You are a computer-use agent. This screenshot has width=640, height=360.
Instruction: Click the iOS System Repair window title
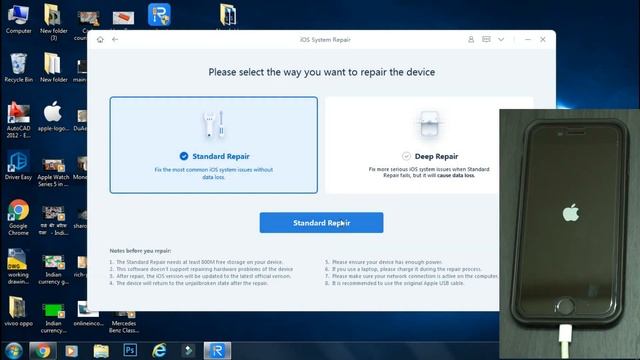click(325, 40)
